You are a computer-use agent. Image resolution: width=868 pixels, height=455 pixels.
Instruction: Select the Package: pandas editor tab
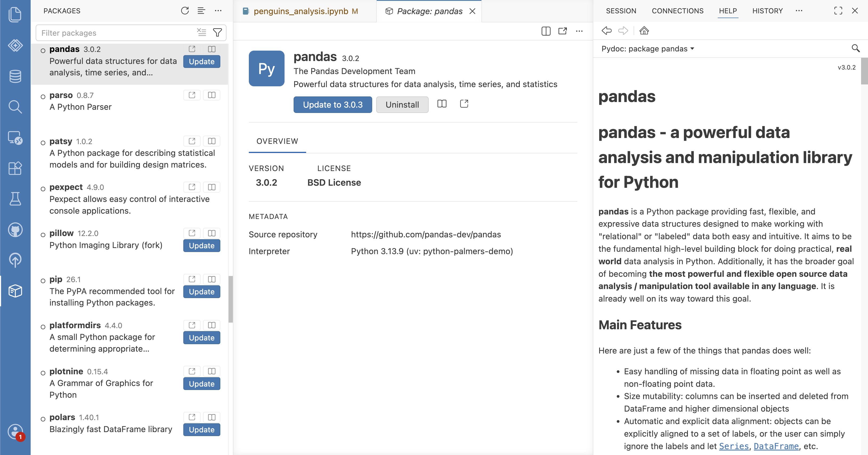tap(429, 11)
